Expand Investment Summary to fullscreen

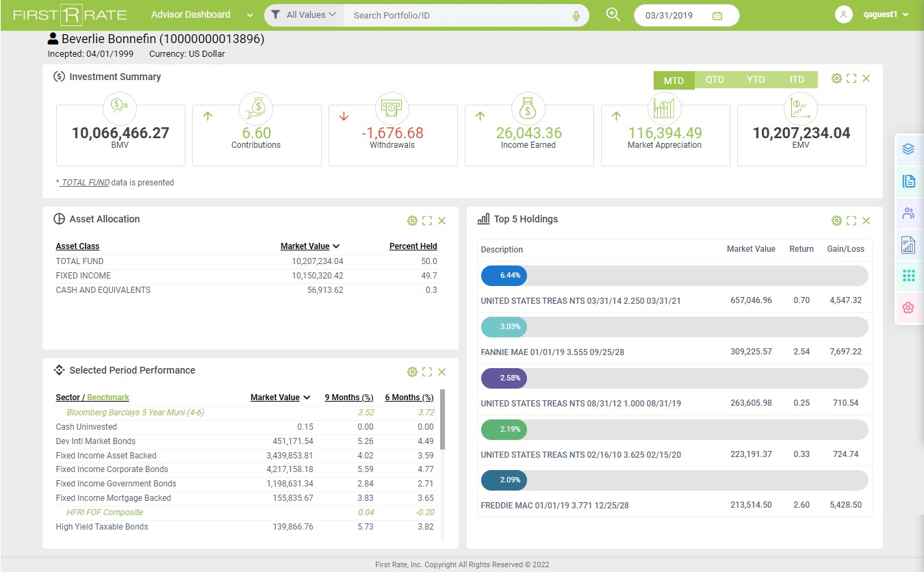point(851,79)
